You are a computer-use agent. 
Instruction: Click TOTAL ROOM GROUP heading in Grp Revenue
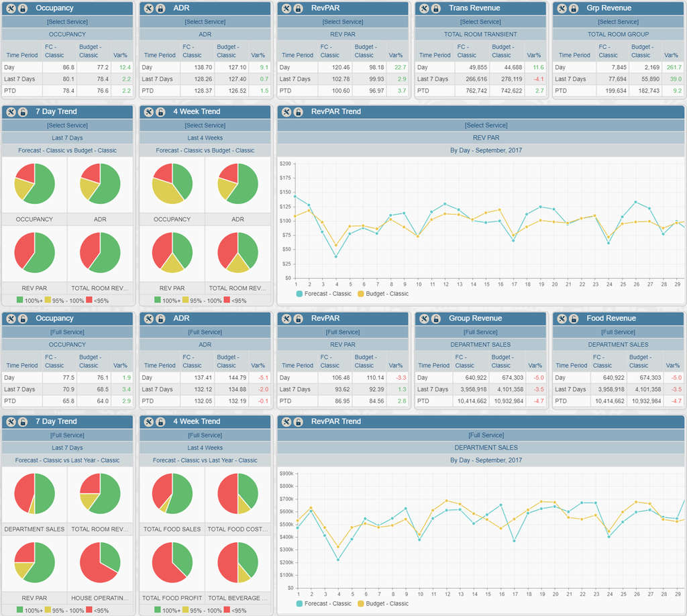tap(619, 34)
